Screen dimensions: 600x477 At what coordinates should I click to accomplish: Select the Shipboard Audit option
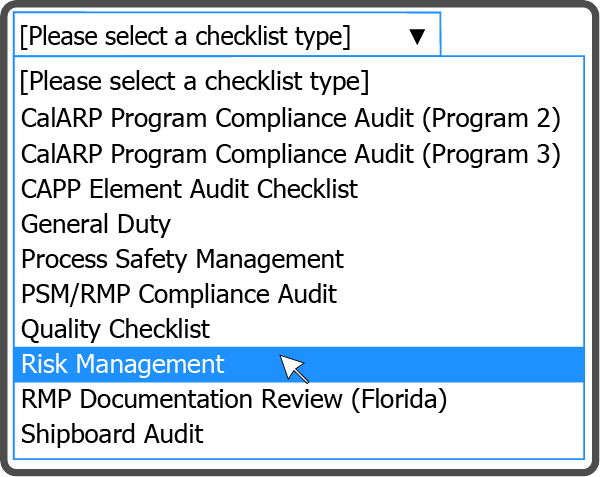click(112, 434)
